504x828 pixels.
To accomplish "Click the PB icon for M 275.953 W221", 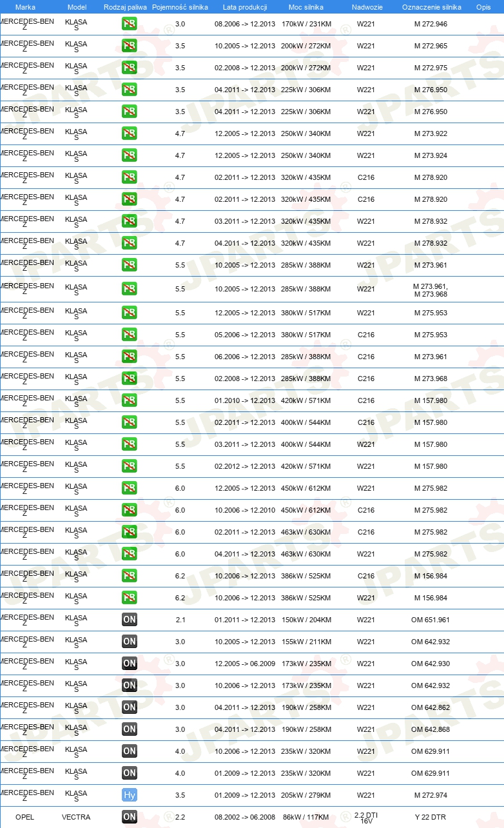I will point(130,313).
